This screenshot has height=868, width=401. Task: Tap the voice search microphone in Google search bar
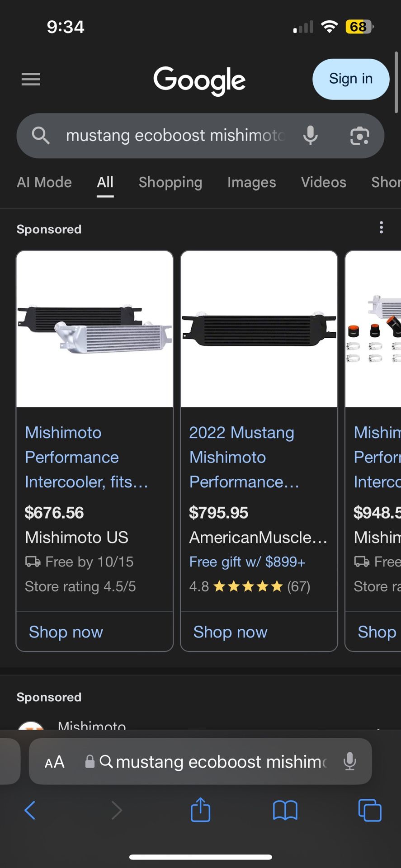coord(310,136)
